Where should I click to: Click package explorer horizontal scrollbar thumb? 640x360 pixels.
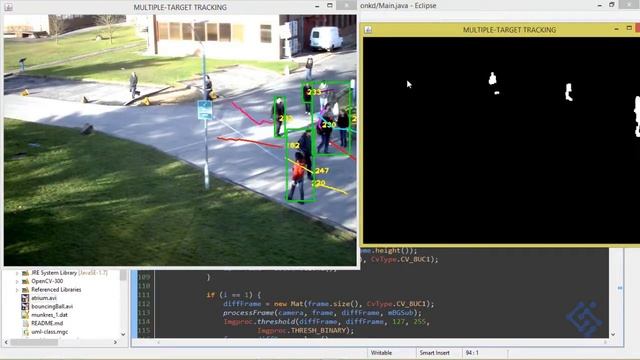[x=34, y=342]
